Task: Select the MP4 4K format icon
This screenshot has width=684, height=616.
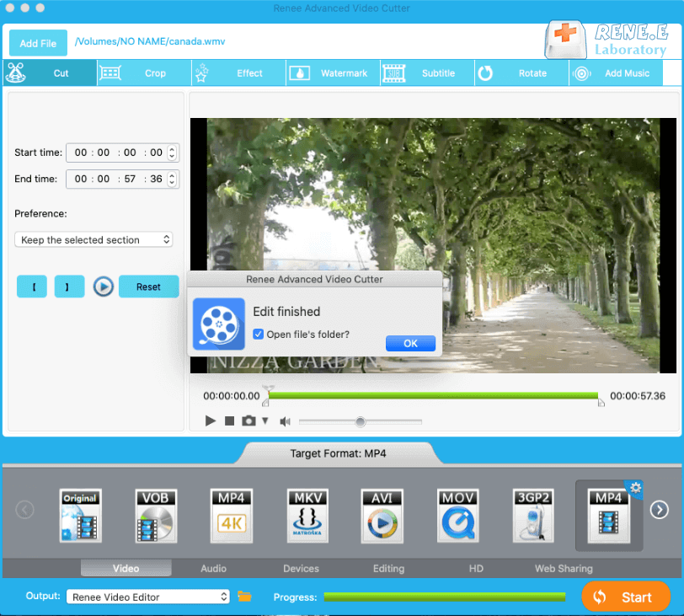Action: (231, 516)
